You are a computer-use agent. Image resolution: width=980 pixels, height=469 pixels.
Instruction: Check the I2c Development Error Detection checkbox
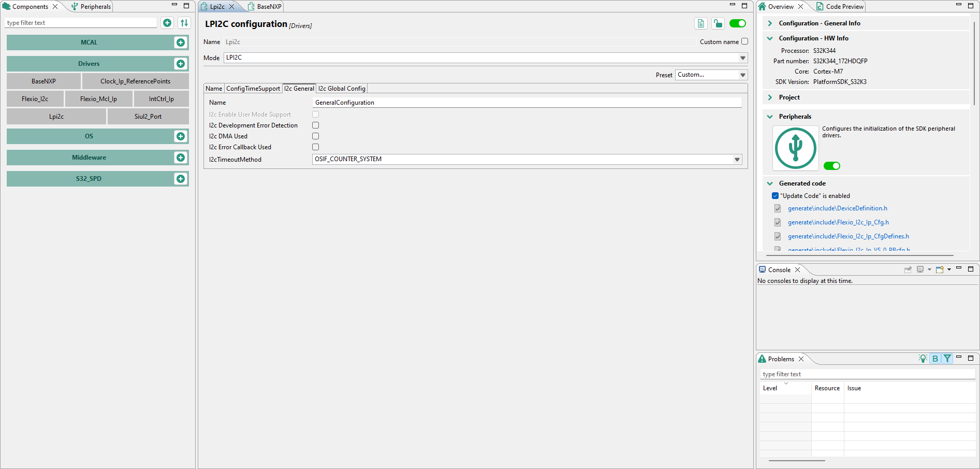tap(315, 125)
